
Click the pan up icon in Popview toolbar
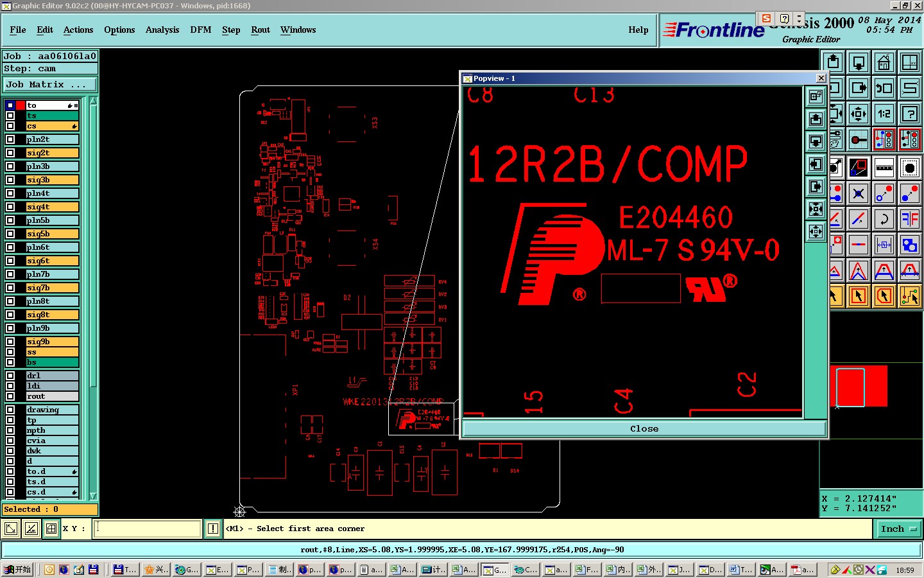click(x=816, y=119)
